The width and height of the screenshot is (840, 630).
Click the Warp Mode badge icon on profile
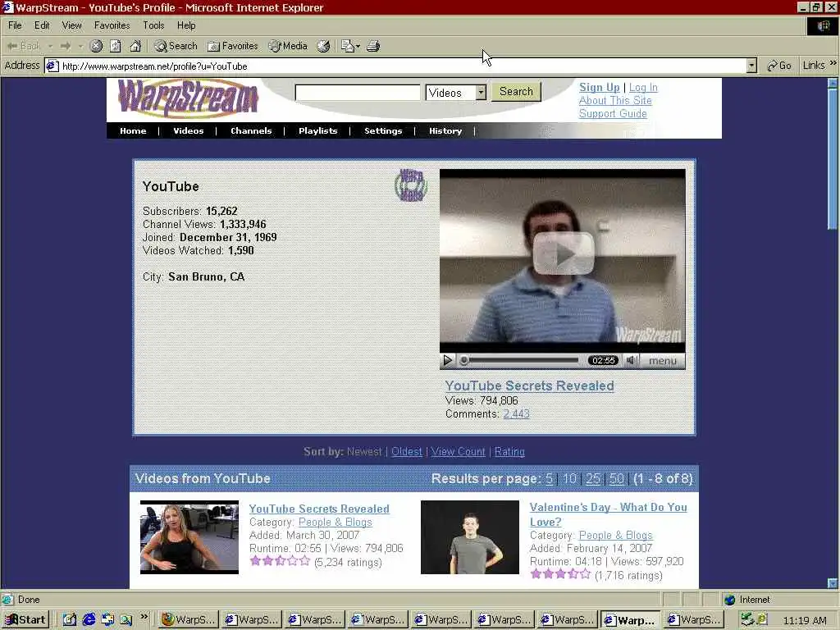click(411, 185)
